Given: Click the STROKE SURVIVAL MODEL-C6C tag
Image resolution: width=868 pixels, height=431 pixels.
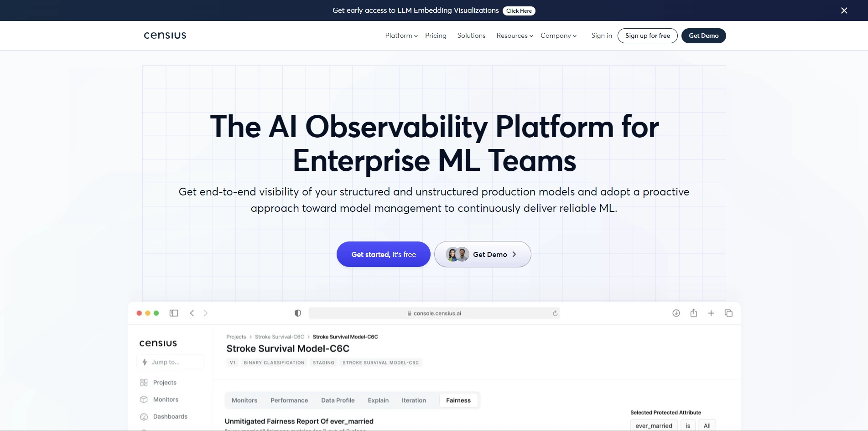Looking at the screenshot, I should 381,363.
